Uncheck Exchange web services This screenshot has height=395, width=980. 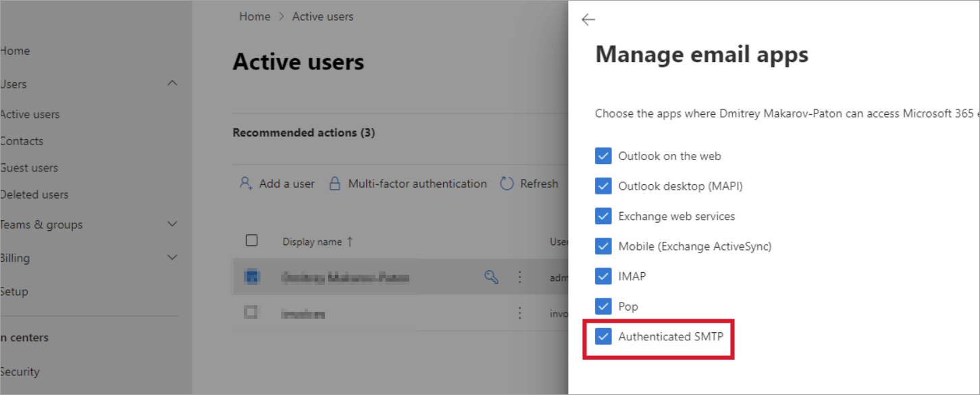tap(603, 216)
